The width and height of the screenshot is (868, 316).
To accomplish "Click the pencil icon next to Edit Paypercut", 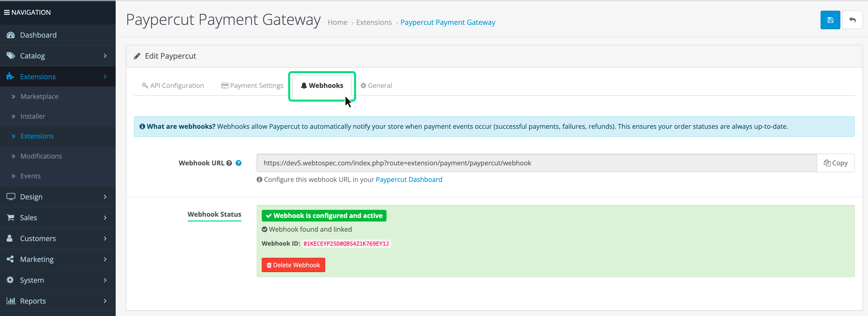I will click(x=137, y=56).
